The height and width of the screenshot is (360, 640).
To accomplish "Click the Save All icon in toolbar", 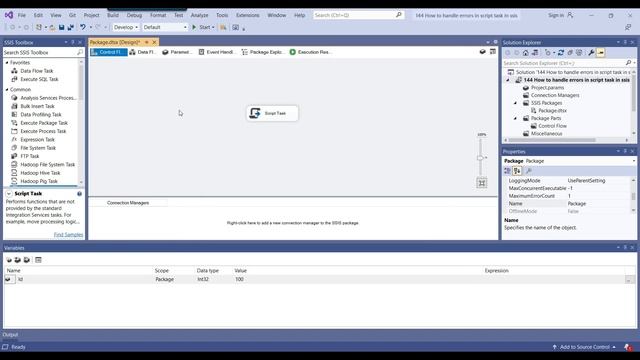I will click(71, 27).
